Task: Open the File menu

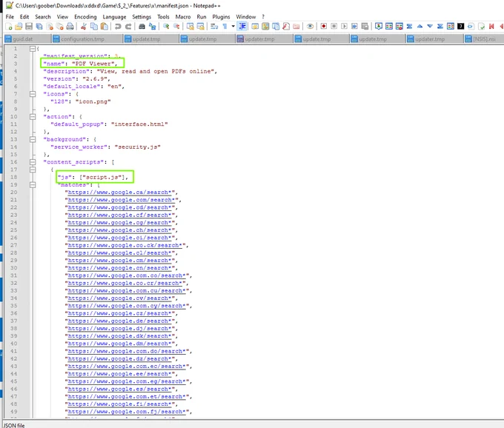Action: point(10,17)
